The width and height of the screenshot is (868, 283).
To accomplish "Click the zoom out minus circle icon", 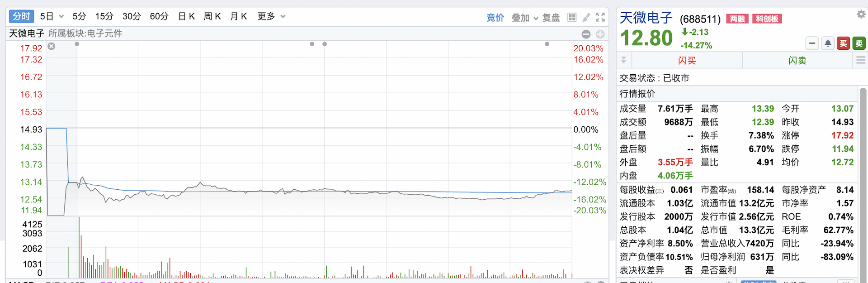I will pyautogui.click(x=586, y=34).
